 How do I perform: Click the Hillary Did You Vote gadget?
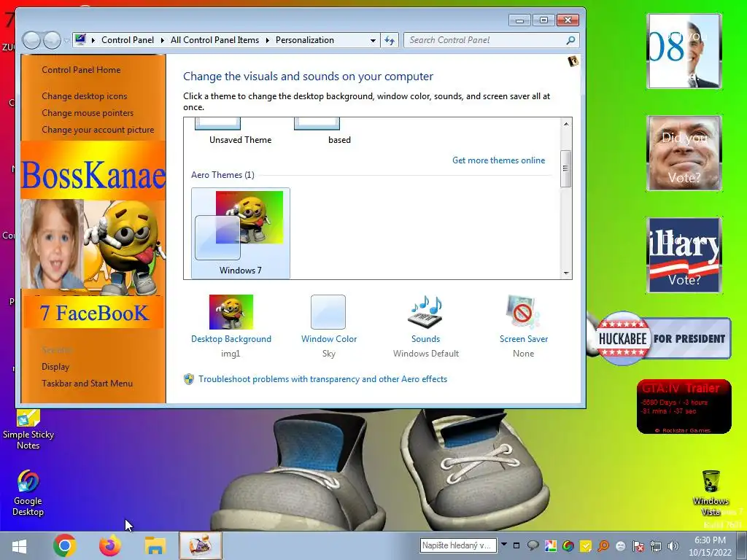[x=684, y=254]
